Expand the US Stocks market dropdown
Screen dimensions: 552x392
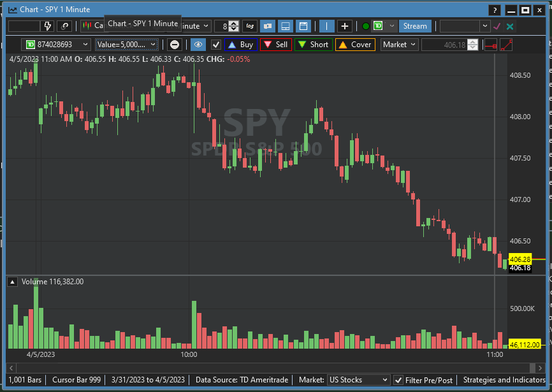(x=358, y=380)
